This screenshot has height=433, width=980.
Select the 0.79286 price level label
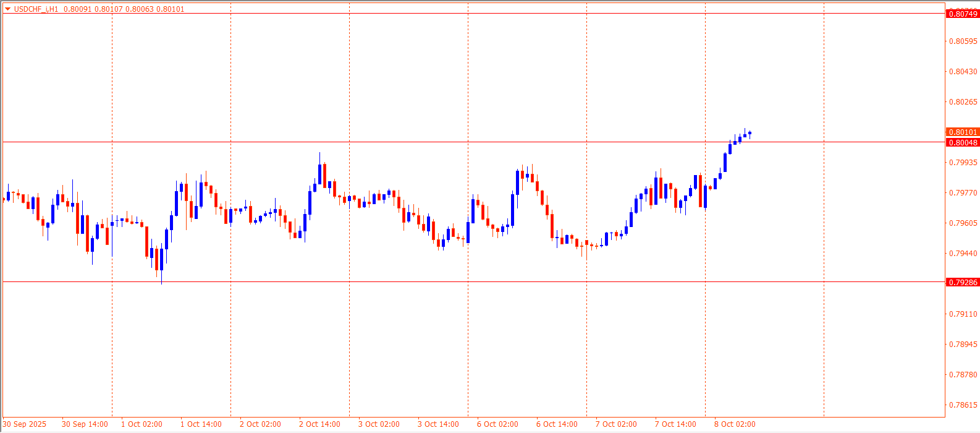[x=963, y=282]
